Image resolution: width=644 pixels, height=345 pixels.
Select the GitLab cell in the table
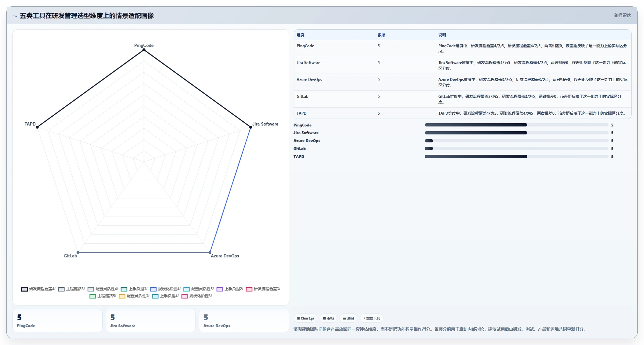(302, 97)
